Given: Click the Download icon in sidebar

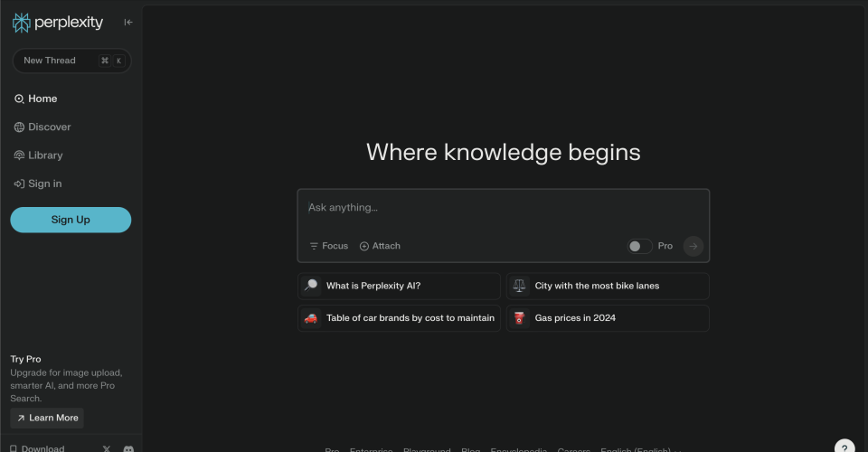Looking at the screenshot, I should 14,448.
